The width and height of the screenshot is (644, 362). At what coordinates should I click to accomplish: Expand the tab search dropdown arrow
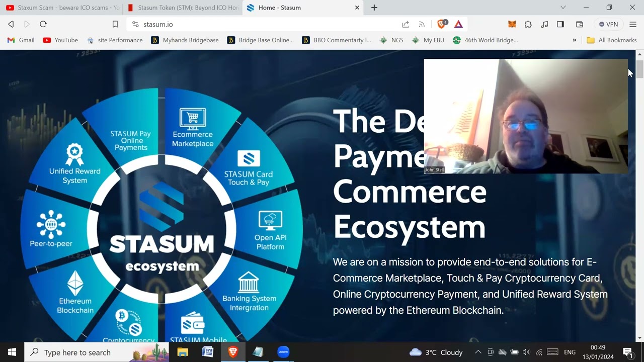pyautogui.click(x=563, y=8)
